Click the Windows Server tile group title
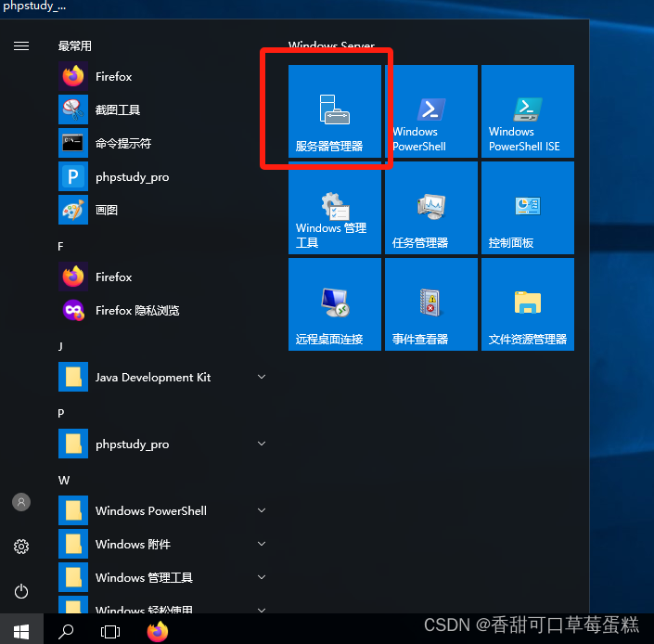Image resolution: width=654 pixels, height=644 pixels. pyautogui.click(x=331, y=45)
